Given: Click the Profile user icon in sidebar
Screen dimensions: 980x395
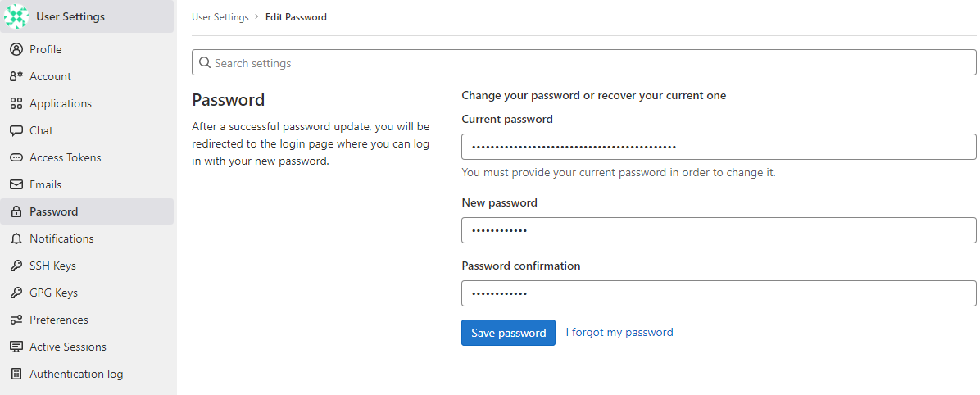Looking at the screenshot, I should click(17, 49).
